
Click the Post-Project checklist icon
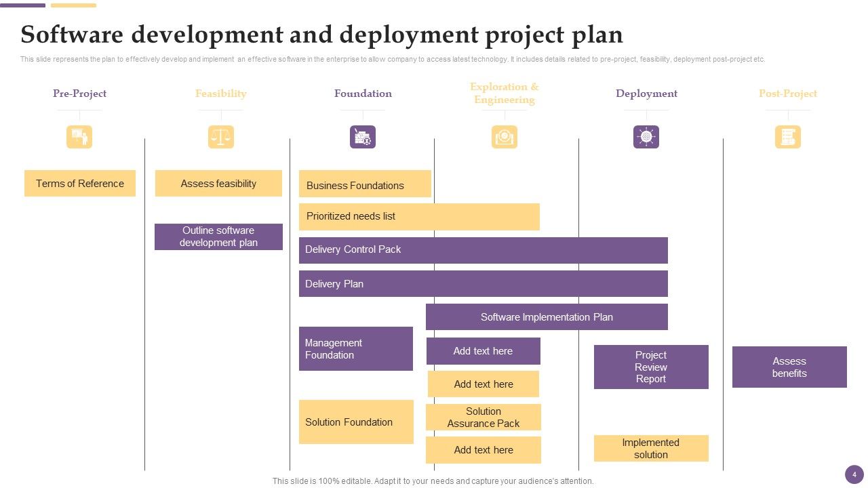787,136
